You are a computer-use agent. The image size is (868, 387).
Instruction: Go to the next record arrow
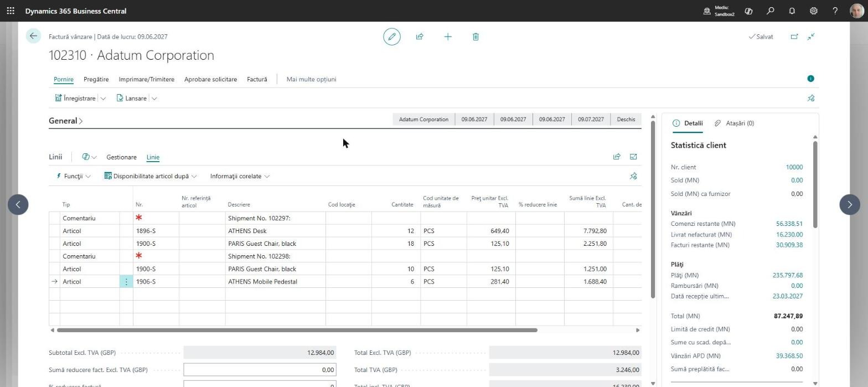click(x=850, y=204)
